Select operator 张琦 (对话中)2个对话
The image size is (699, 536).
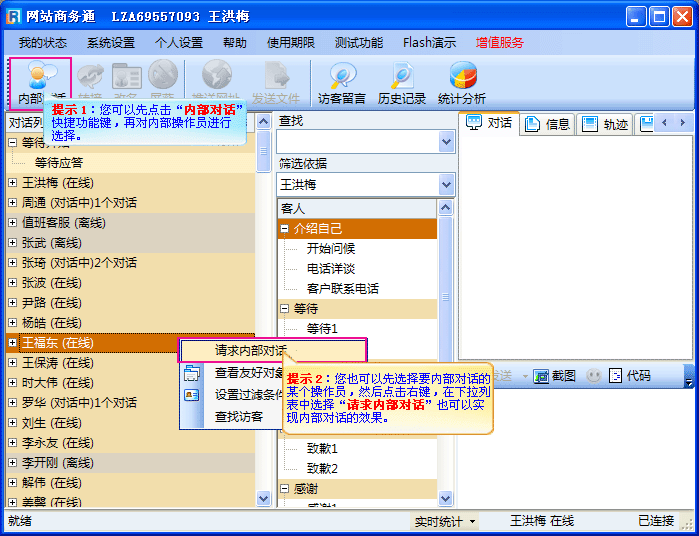(x=79, y=263)
